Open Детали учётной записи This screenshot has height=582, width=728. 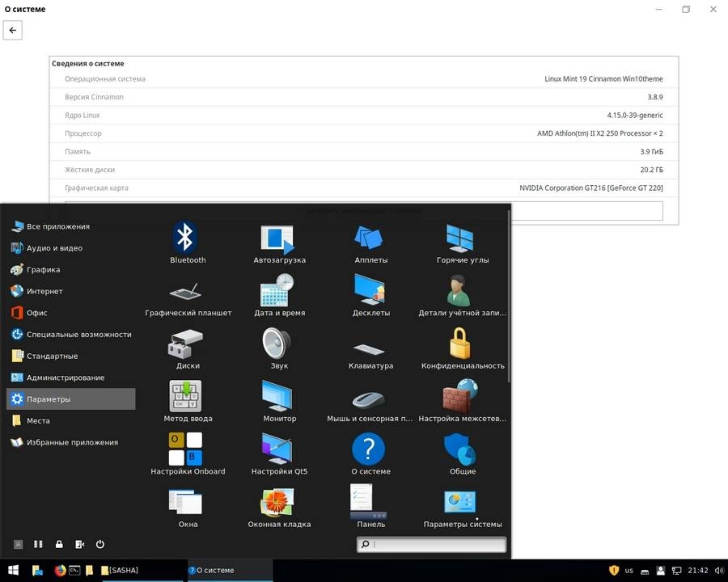(463, 296)
